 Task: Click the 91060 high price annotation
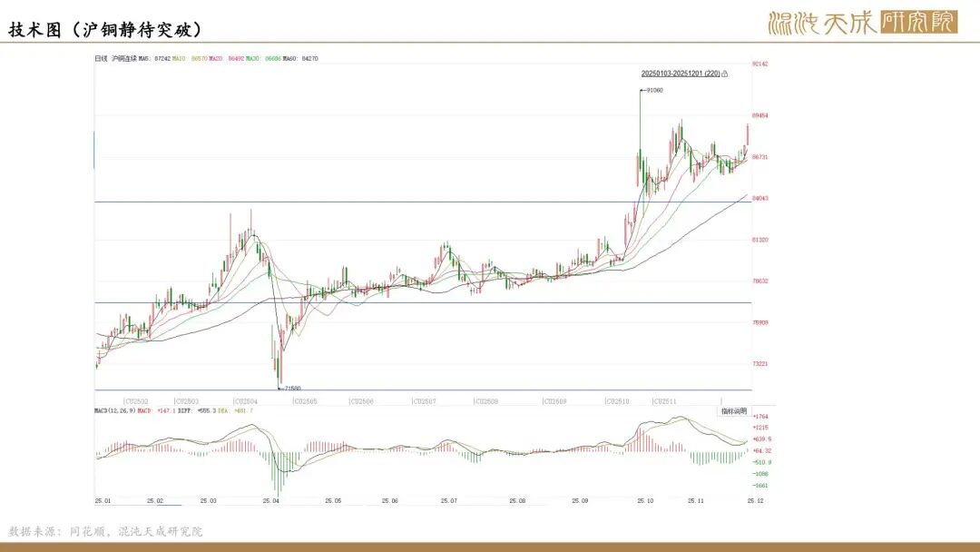click(x=654, y=91)
